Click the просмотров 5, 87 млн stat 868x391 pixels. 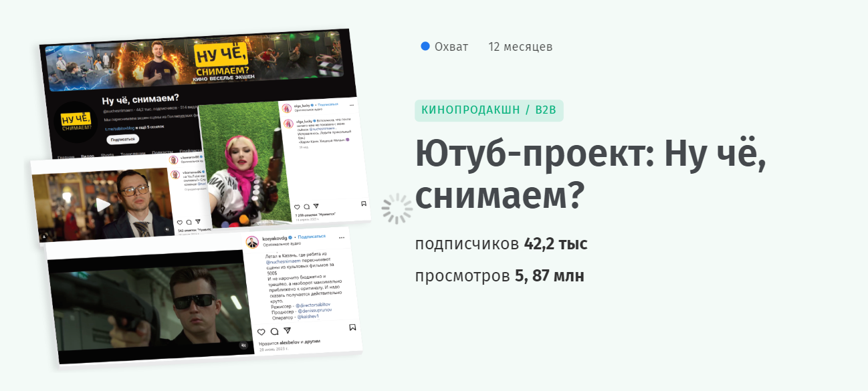500,275
